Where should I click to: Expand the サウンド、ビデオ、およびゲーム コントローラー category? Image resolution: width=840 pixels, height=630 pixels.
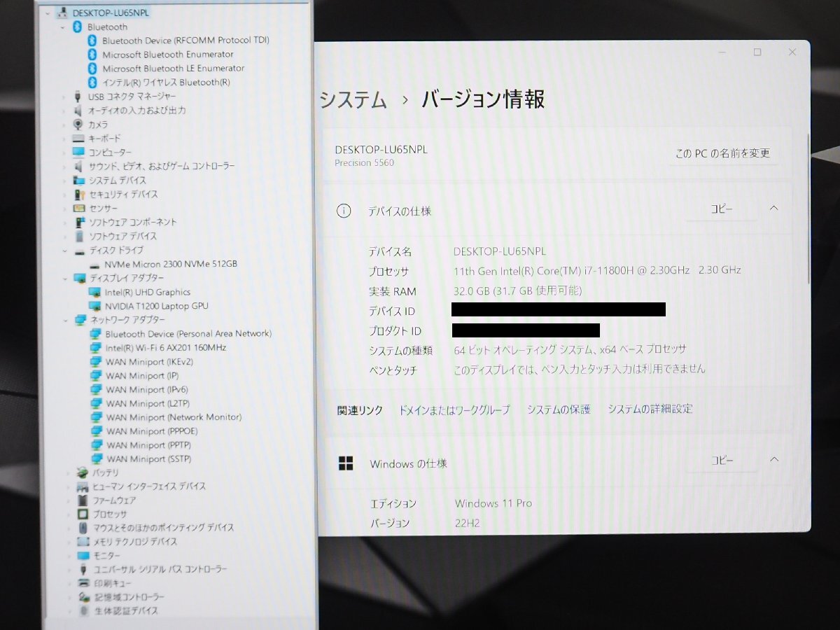(x=64, y=167)
